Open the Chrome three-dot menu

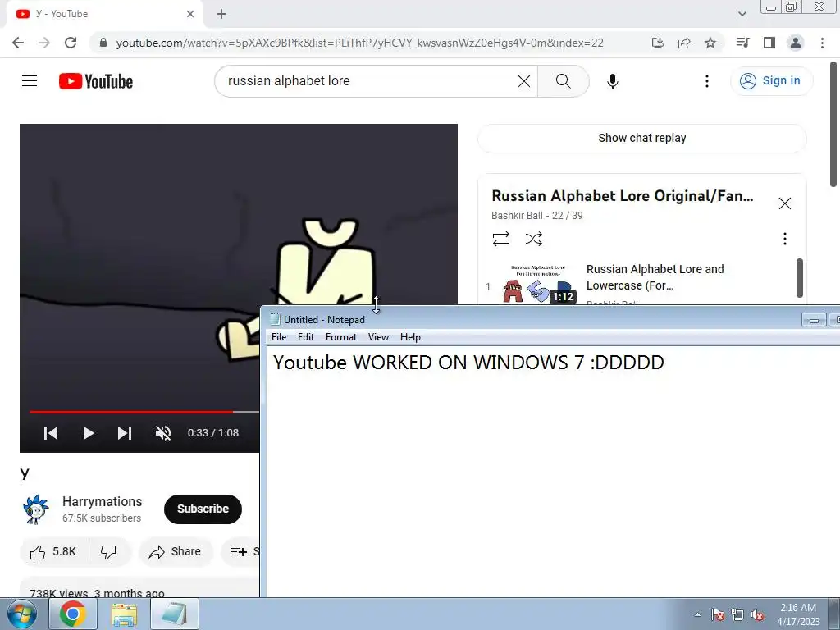click(822, 43)
